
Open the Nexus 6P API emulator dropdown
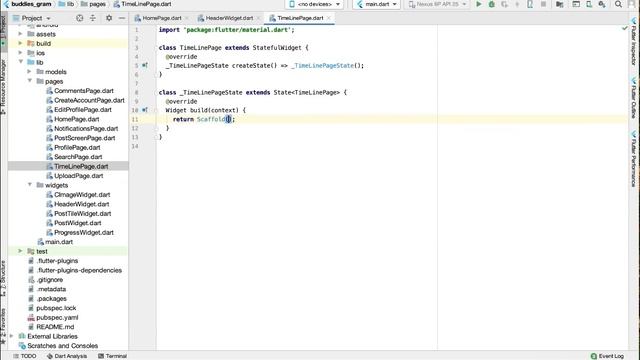[437, 4]
